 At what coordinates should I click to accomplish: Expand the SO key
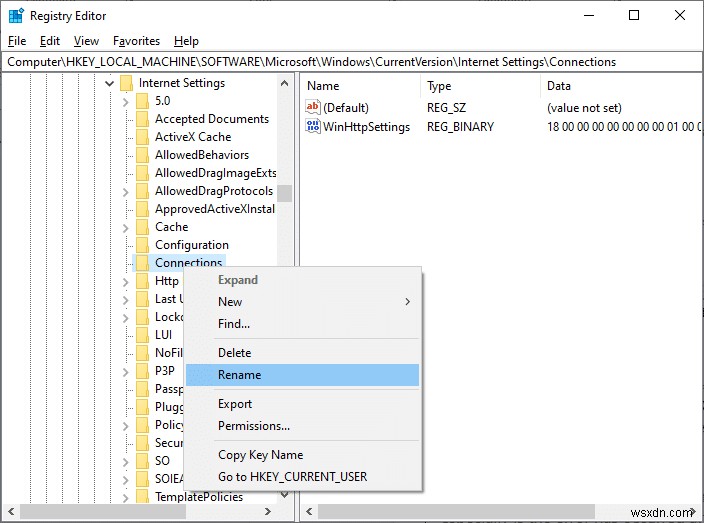click(x=126, y=461)
